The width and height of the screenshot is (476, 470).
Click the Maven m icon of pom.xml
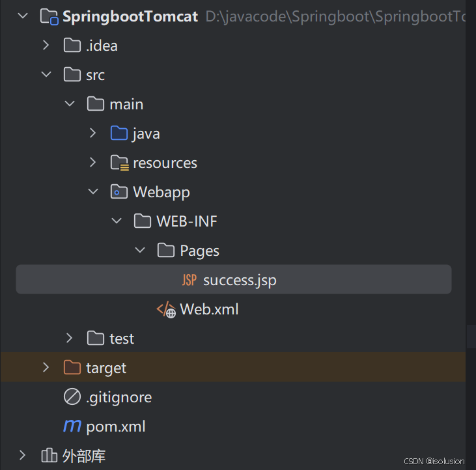[x=72, y=426]
